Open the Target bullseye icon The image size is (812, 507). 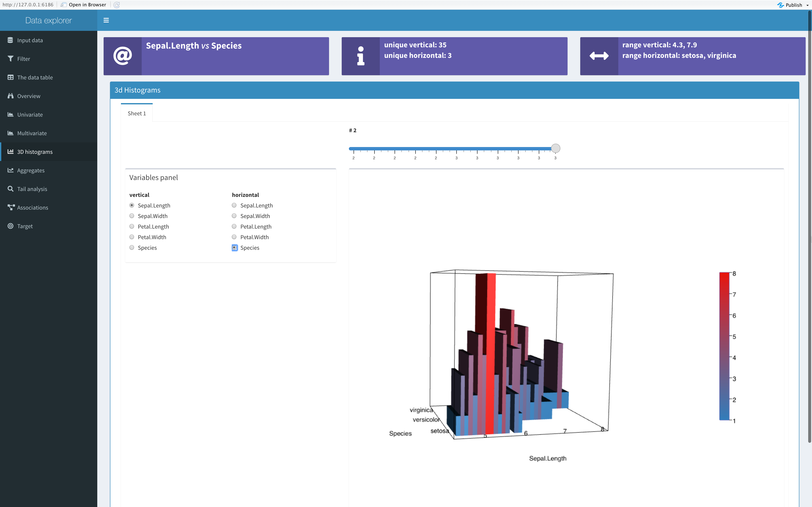click(x=10, y=226)
